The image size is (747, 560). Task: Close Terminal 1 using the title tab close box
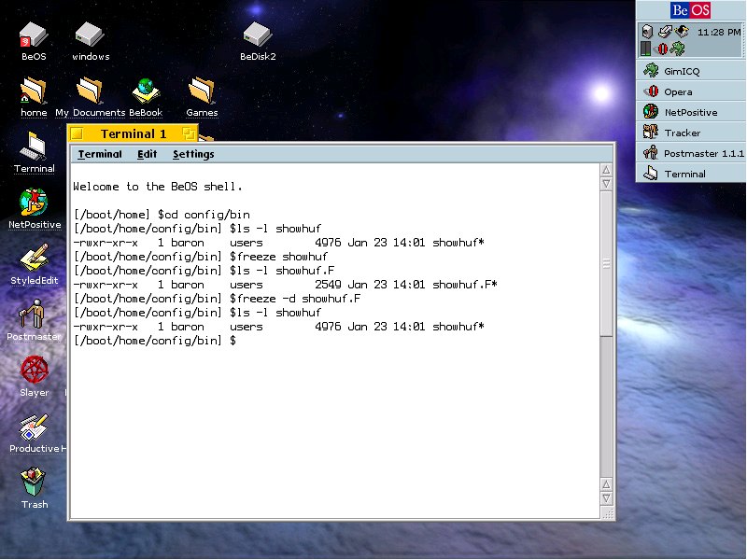pos(78,133)
